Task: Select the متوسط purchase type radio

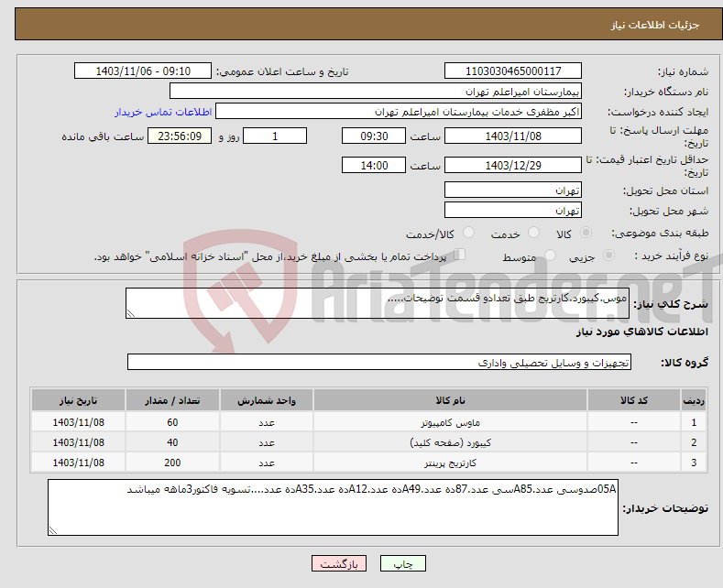Action: click(x=550, y=256)
